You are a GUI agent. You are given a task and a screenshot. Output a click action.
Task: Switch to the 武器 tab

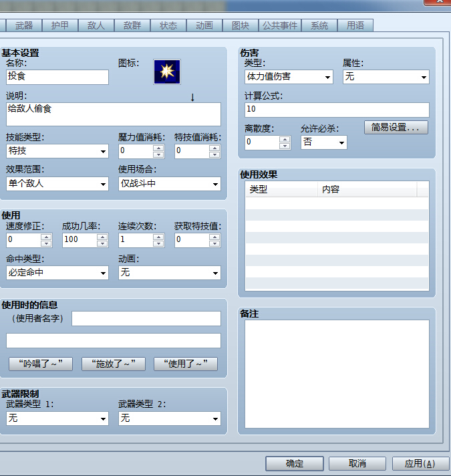24,25
